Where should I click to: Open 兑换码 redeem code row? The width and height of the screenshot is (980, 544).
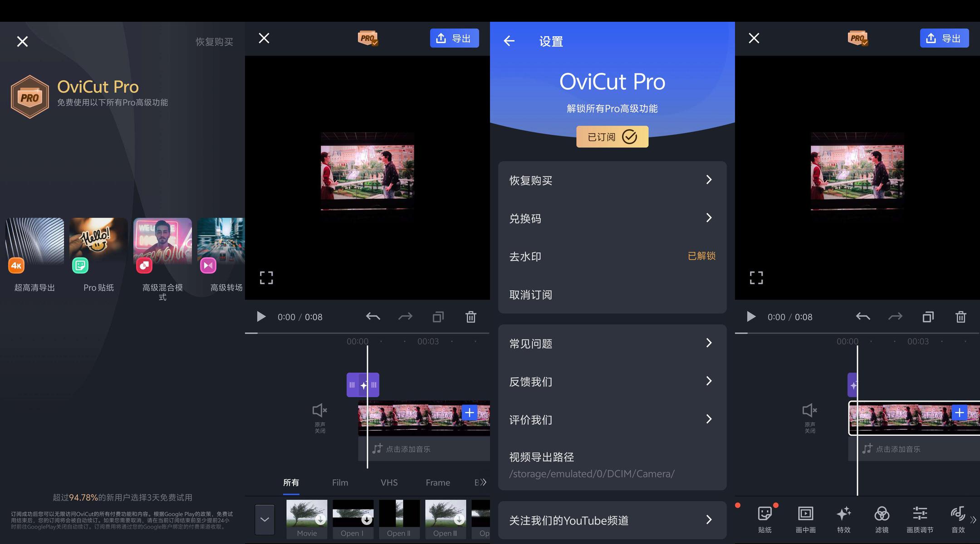[x=612, y=219]
